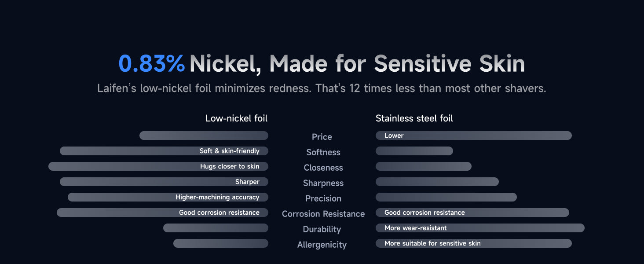Click the Corrosion Resistance row label

(x=323, y=214)
